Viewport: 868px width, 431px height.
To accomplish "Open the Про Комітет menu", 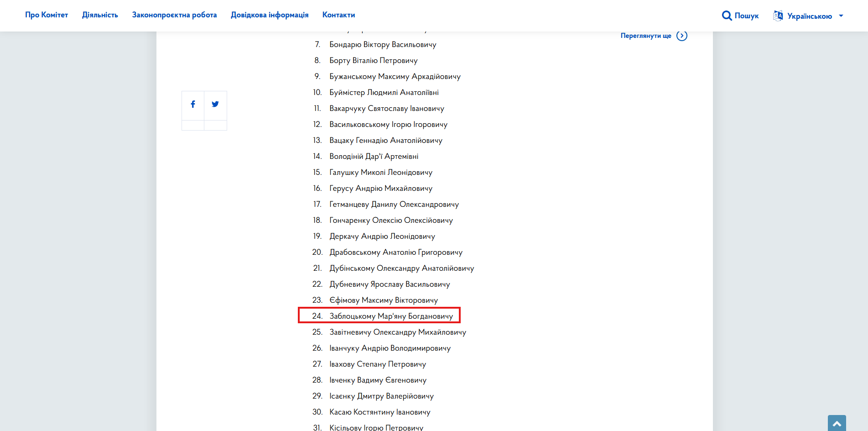I will click(47, 15).
